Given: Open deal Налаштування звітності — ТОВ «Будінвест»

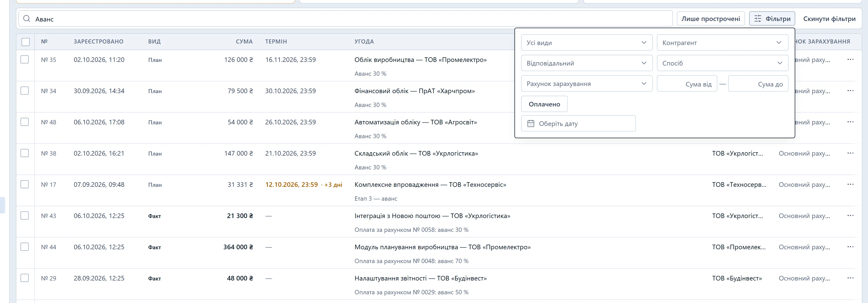Looking at the screenshot, I should [x=420, y=278].
